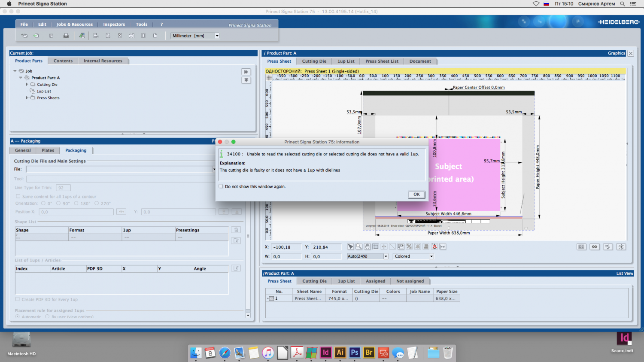
Task: Open the cutting die File dropdown arrow
Action: (214, 169)
